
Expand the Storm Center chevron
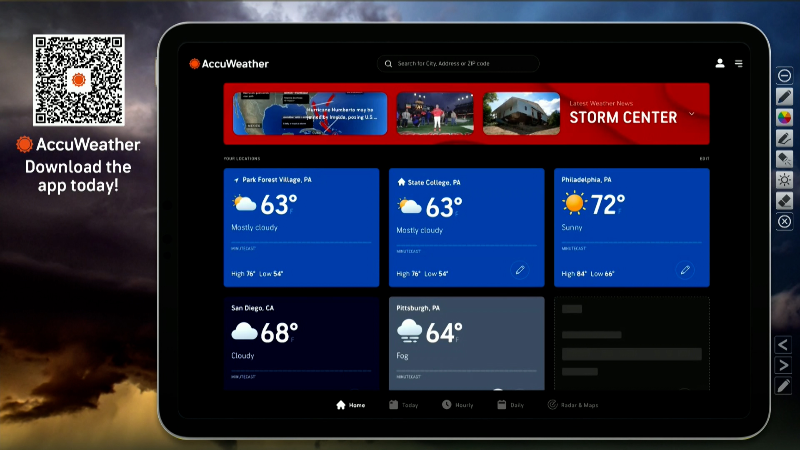point(692,114)
